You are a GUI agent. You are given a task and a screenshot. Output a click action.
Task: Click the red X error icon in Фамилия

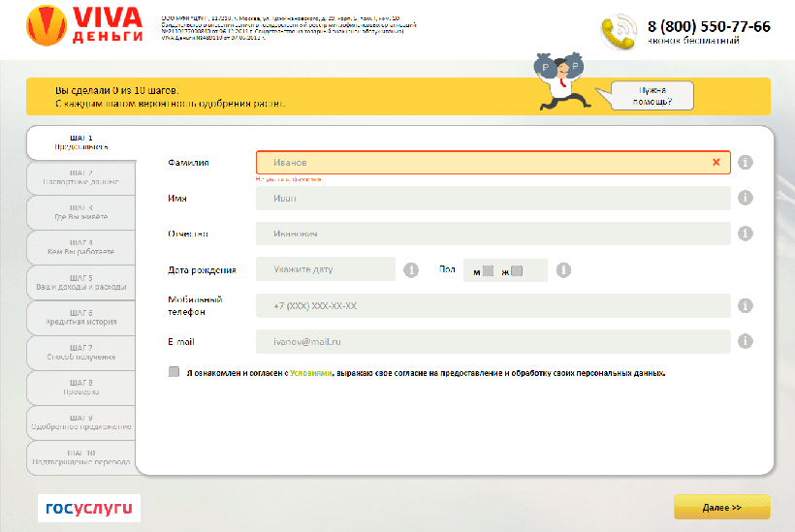(x=715, y=162)
